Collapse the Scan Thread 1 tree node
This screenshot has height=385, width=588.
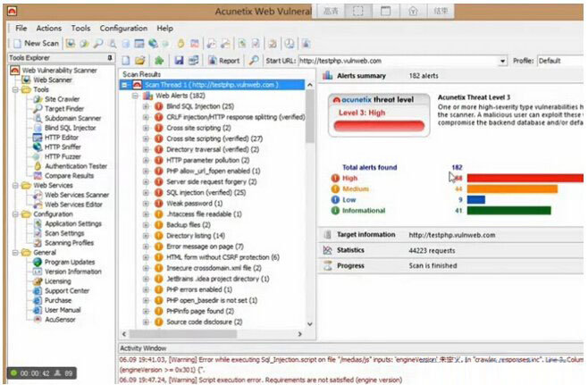[124, 85]
